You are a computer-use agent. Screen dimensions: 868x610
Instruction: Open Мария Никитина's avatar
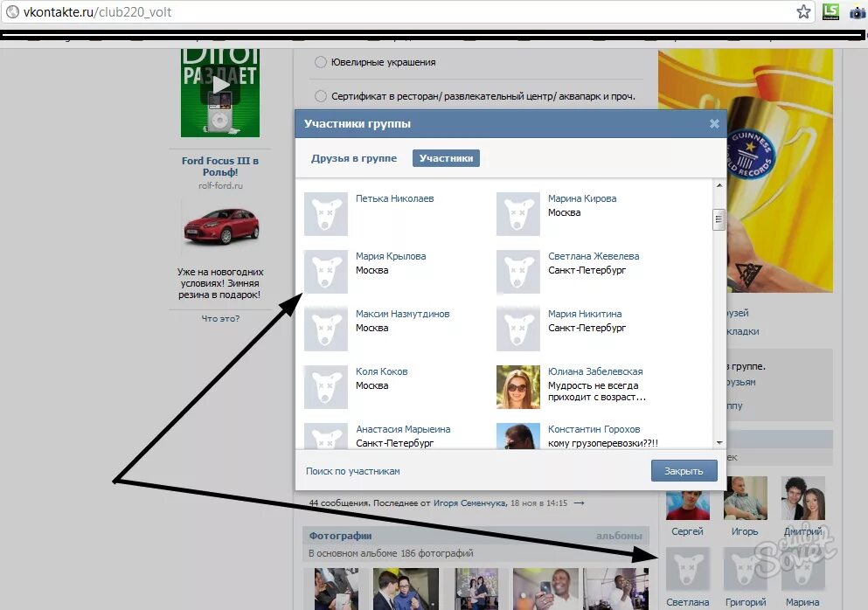click(518, 329)
